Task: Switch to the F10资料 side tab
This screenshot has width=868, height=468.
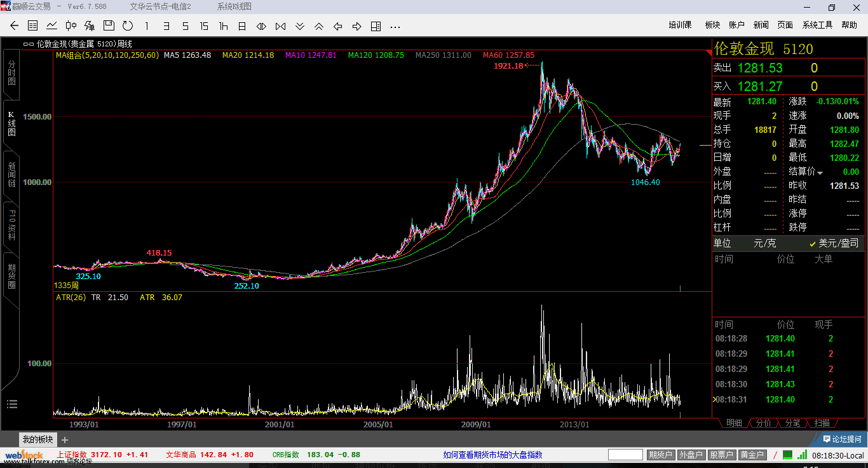Action: coord(11,226)
